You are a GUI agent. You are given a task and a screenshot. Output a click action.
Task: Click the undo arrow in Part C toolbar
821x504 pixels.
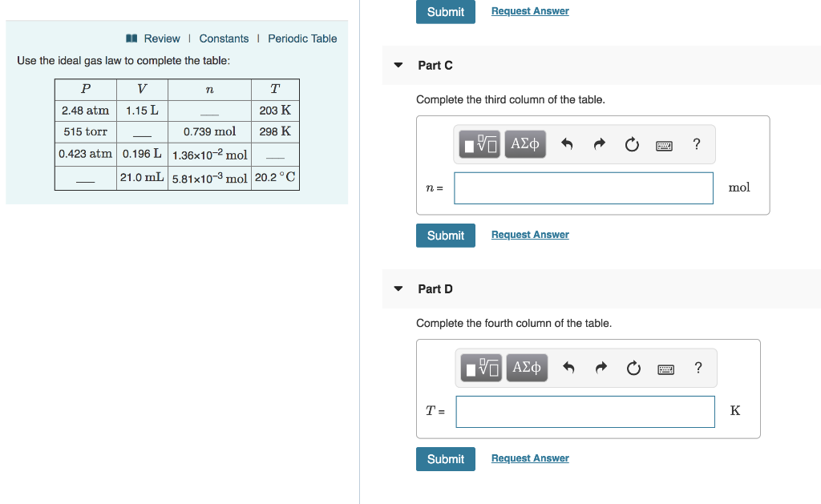click(x=565, y=144)
